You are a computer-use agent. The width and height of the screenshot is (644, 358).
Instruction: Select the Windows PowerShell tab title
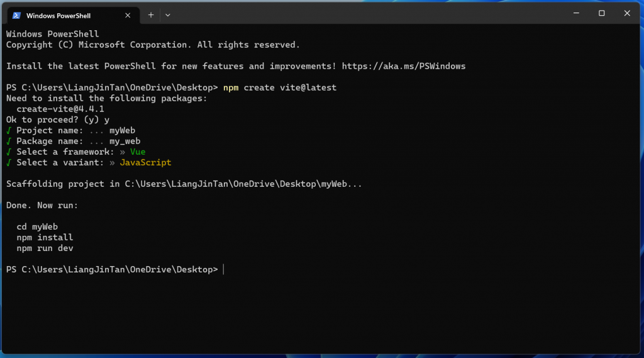coord(58,15)
